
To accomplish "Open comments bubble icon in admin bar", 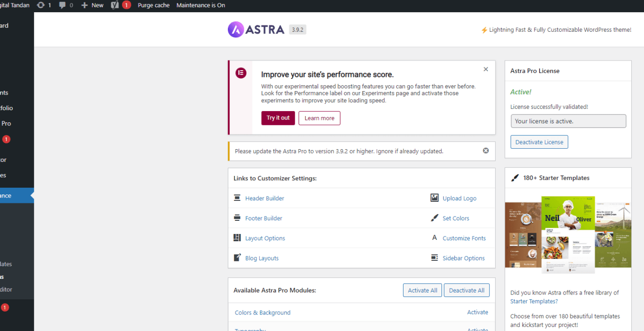I will (x=62, y=5).
